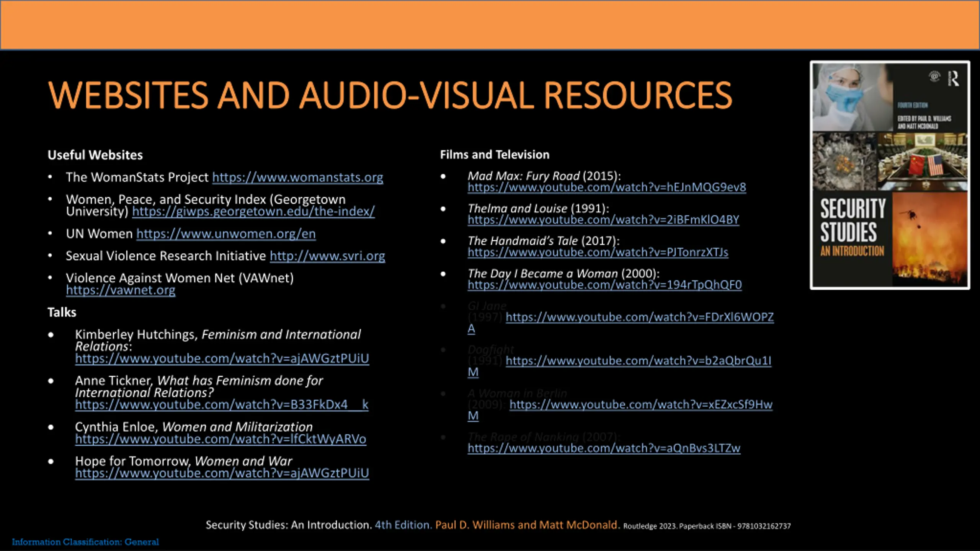Open the Georgetown giwps the-index link
980x551 pixels.
point(253,211)
